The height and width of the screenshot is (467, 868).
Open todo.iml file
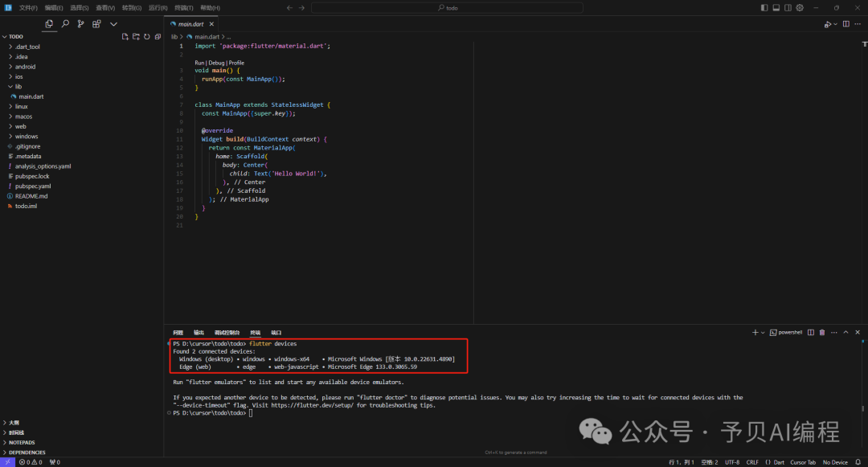pyautogui.click(x=26, y=207)
